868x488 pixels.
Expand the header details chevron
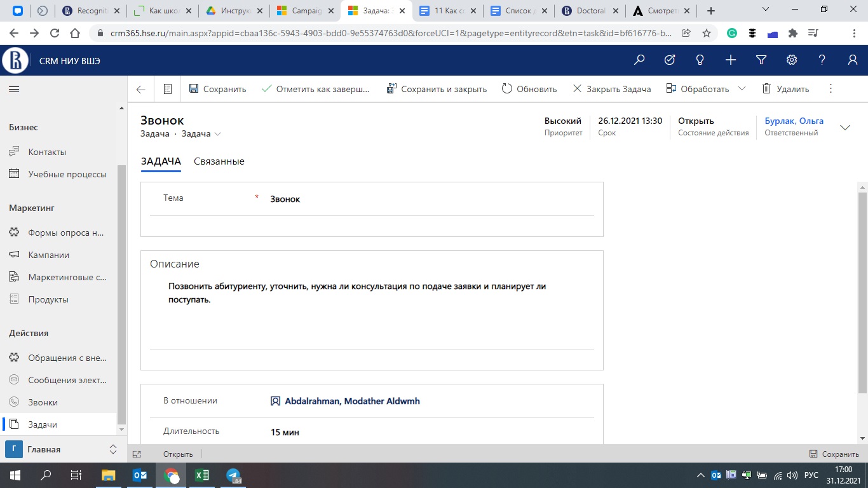point(845,128)
